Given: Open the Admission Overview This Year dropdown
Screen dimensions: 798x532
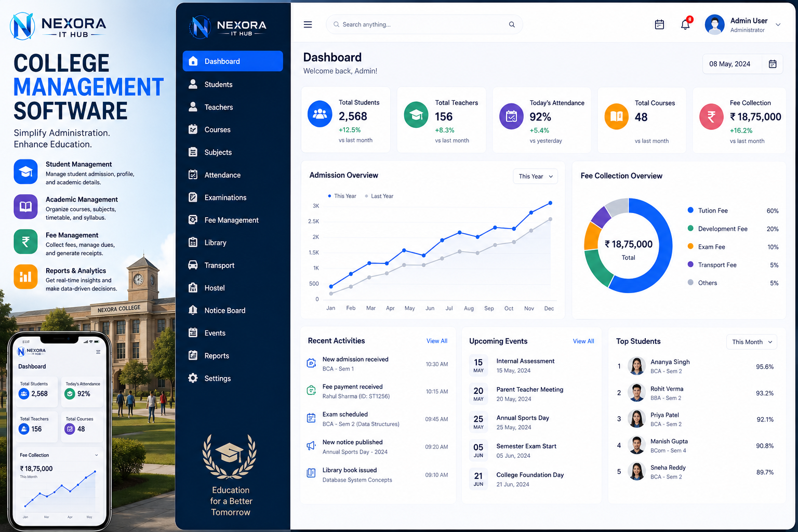Looking at the screenshot, I should coord(536,177).
